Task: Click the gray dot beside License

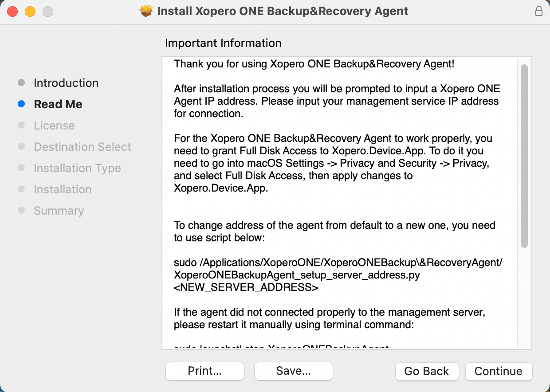Action: pos(22,125)
